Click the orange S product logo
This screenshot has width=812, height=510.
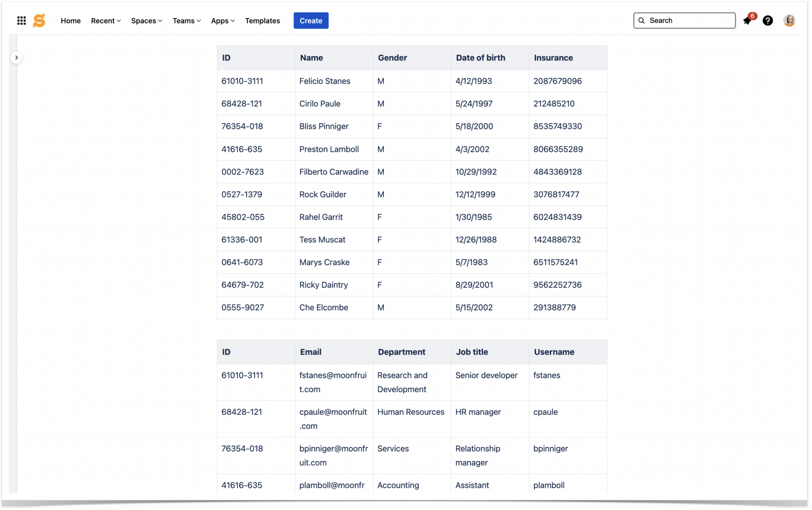(39, 20)
